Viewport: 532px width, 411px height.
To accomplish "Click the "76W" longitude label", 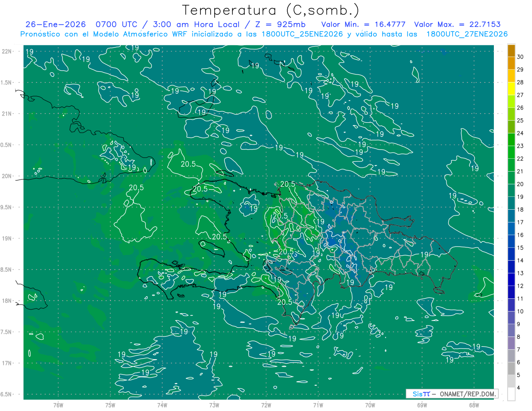I will (58, 405).
